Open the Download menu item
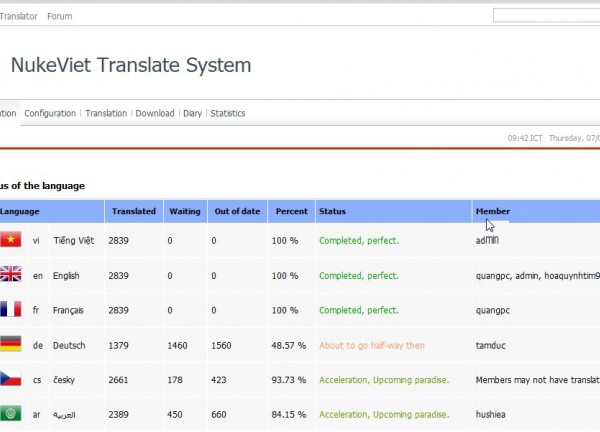Viewport: 600px width, 432px height. 155,113
